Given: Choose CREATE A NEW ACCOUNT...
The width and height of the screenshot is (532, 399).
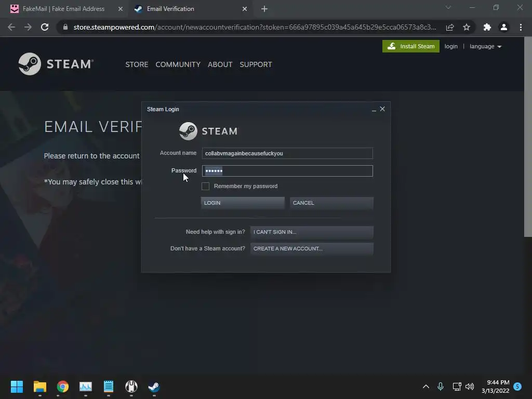Looking at the screenshot, I should tap(312, 249).
